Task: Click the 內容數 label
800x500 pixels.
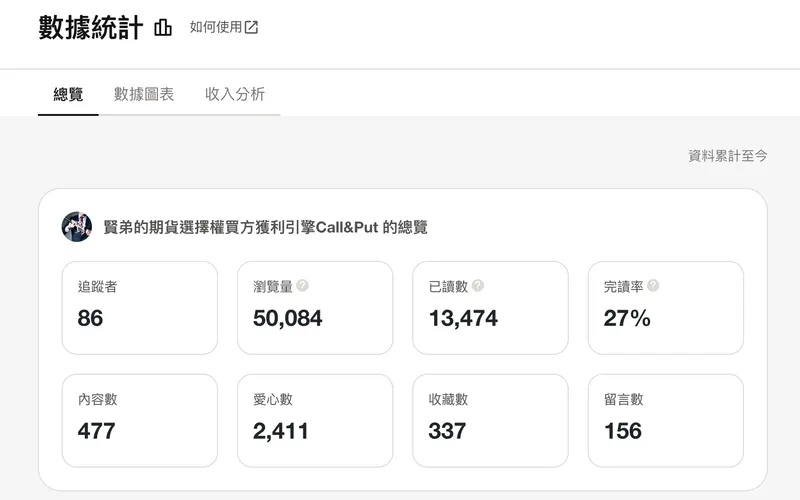Action: click(x=97, y=399)
